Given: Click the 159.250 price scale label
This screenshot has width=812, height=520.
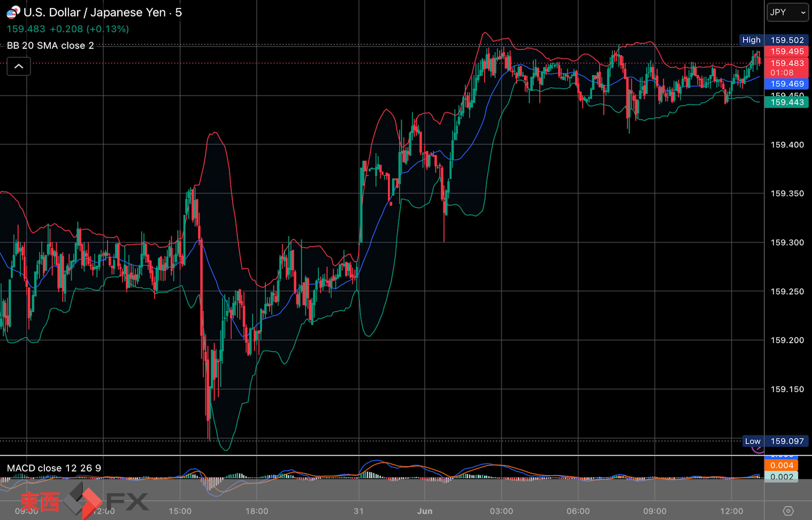Looking at the screenshot, I should click(787, 292).
